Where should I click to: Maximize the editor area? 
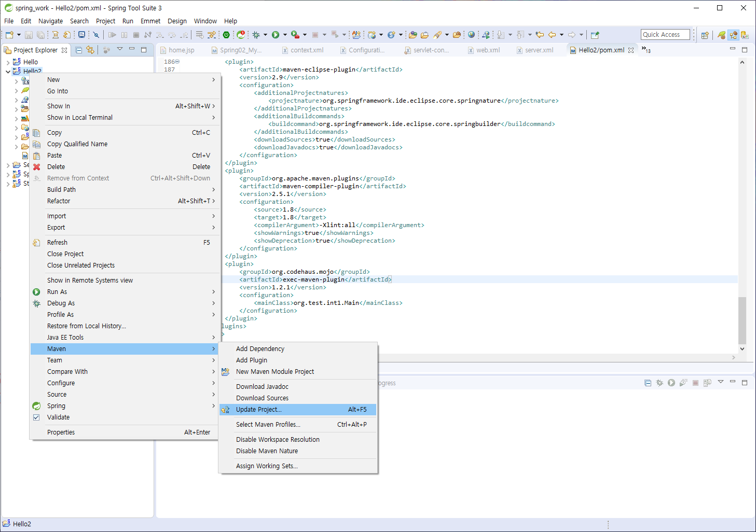pos(745,50)
